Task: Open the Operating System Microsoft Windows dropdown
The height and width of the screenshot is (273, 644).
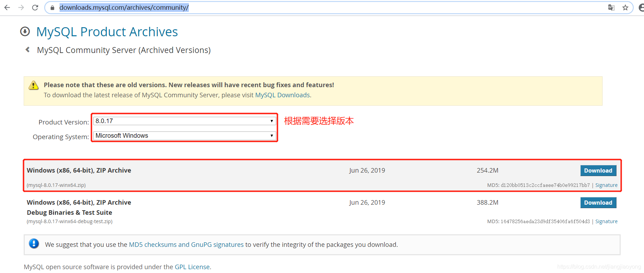Action: 184,136
